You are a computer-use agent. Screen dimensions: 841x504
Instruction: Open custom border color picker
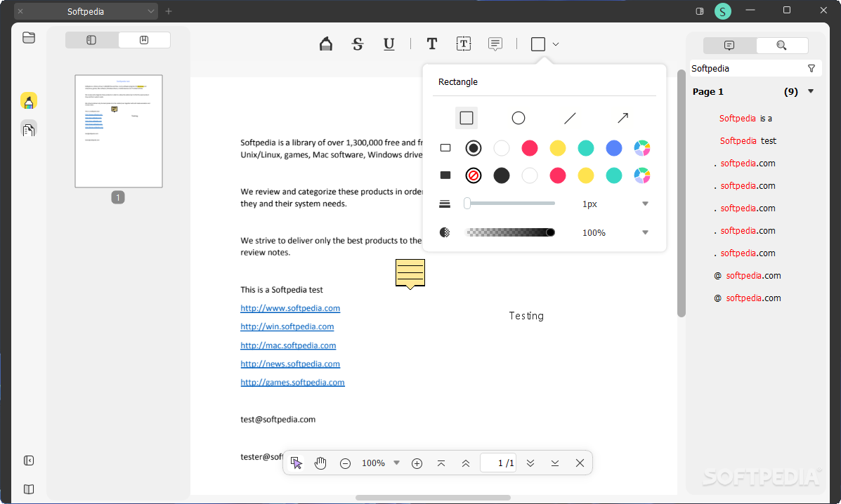point(642,148)
